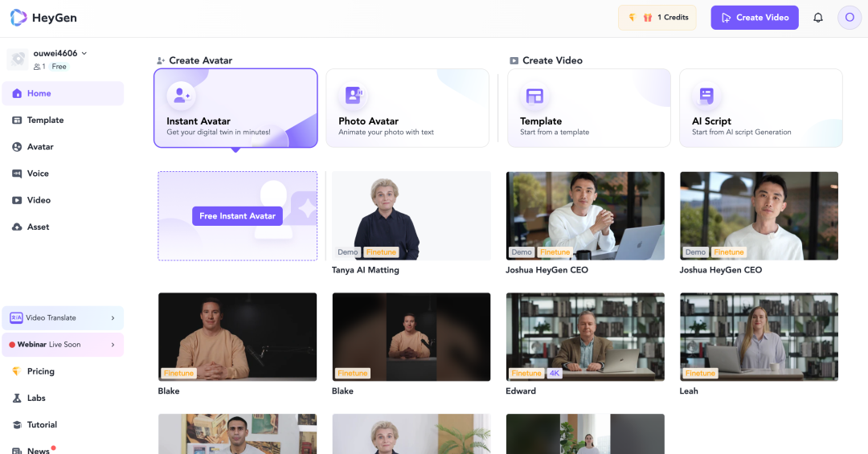The width and height of the screenshot is (868, 454).
Task: Open Avatar in the sidebar
Action: pos(63,147)
